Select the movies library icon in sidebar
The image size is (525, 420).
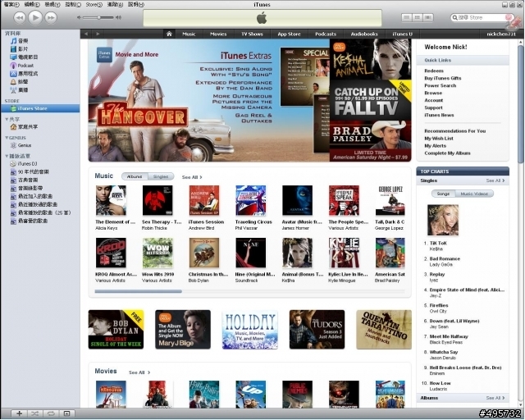[14, 49]
